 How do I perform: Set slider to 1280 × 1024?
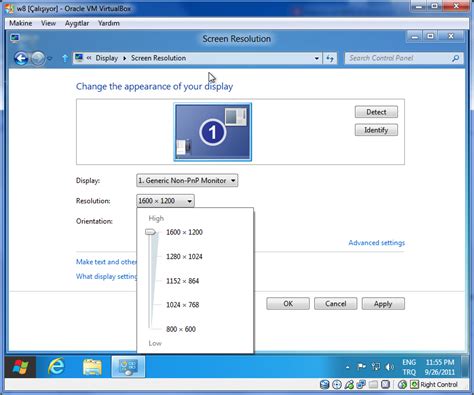tap(184, 257)
